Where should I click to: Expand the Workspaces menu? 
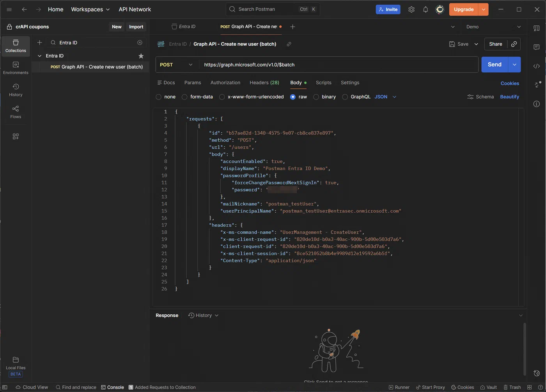pos(90,9)
